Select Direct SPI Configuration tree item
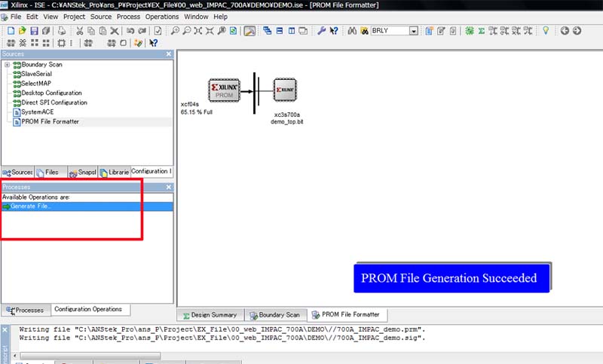603x364 pixels. 54,102
